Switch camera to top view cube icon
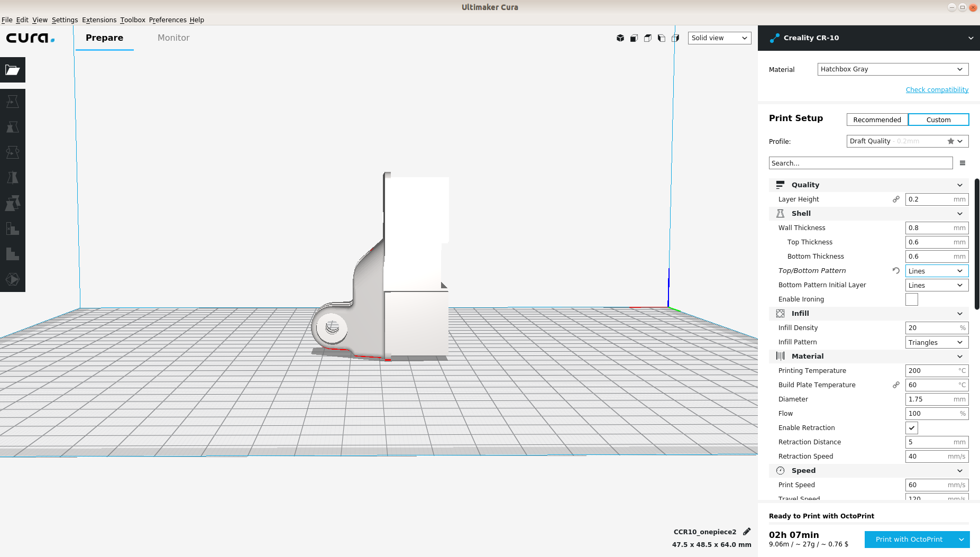This screenshot has height=557, width=980. coord(647,38)
